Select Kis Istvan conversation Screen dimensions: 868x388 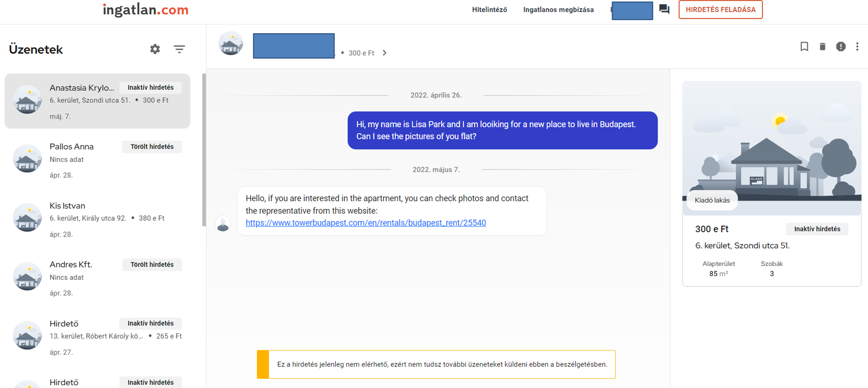97,219
